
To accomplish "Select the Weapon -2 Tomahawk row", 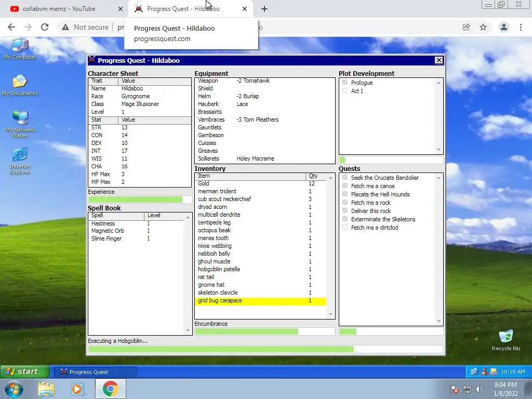I will [264, 81].
